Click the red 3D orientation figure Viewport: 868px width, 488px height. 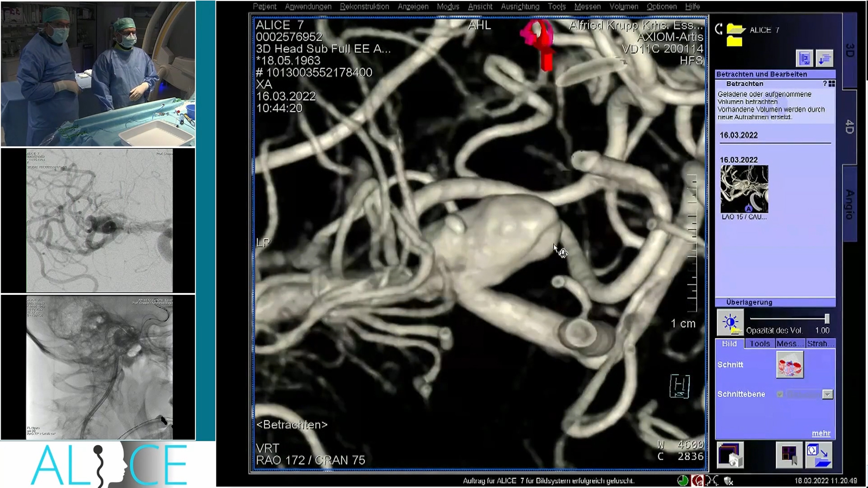540,43
